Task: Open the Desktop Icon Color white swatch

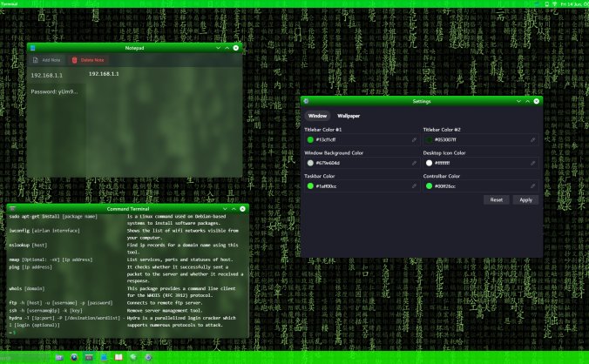Action: 429,163
